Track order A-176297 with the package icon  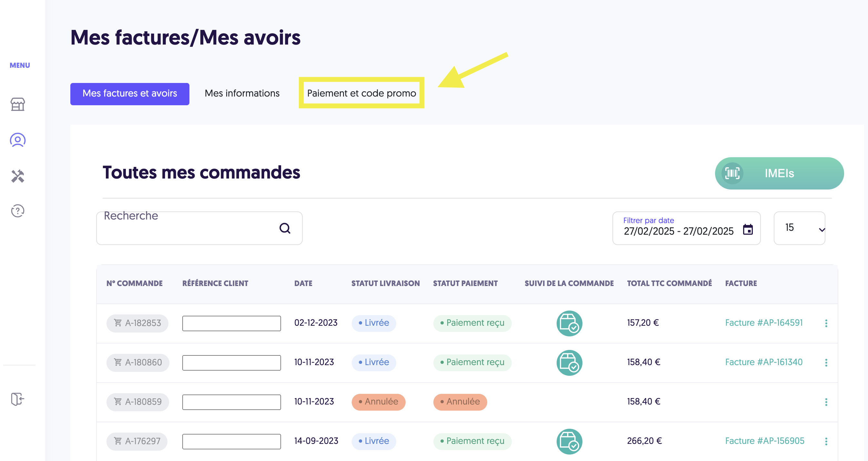coord(569,441)
